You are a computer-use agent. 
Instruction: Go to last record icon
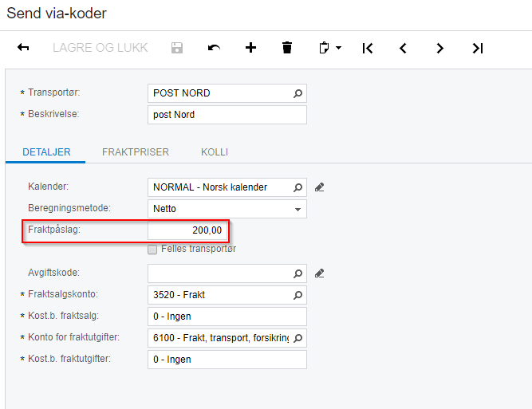478,48
